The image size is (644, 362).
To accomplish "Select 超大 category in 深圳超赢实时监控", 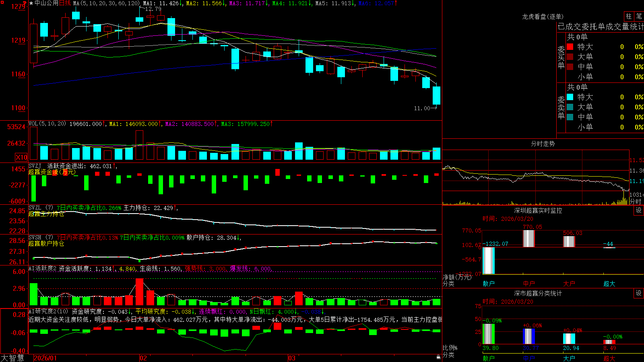I will pyautogui.click(x=609, y=284).
